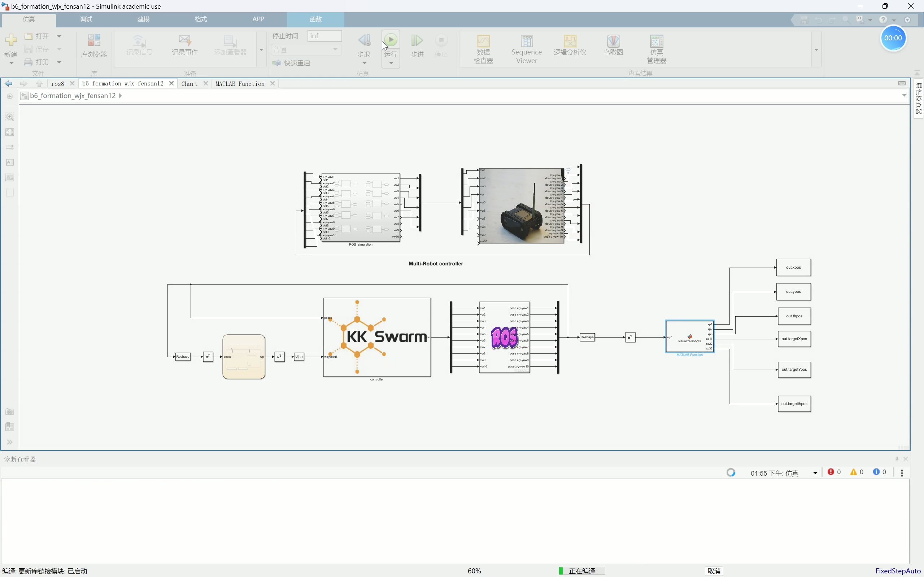Toggle the property inspector side panel
924x577 pixels.
pos(919,98)
